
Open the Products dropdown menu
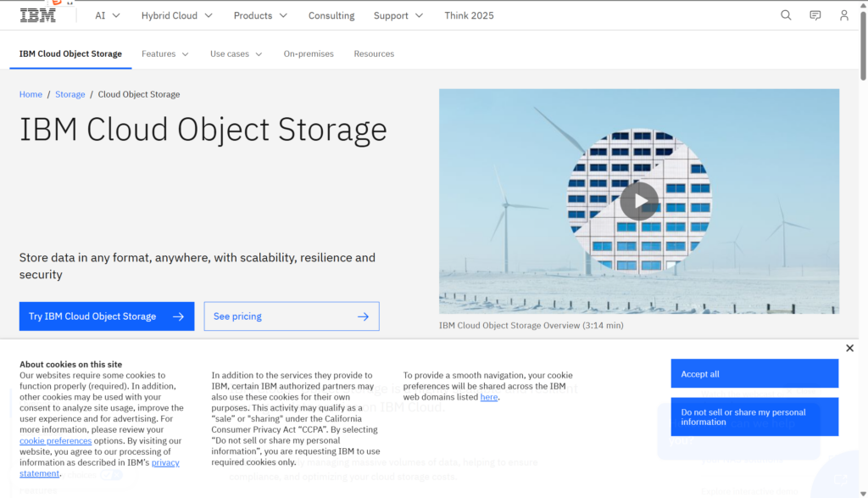tap(260, 15)
